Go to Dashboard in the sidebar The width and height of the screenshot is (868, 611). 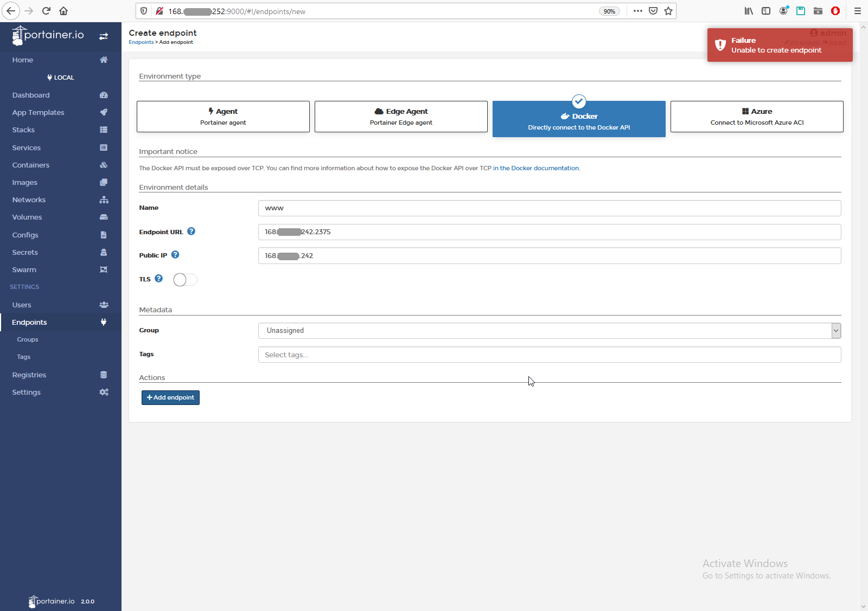[61, 95]
